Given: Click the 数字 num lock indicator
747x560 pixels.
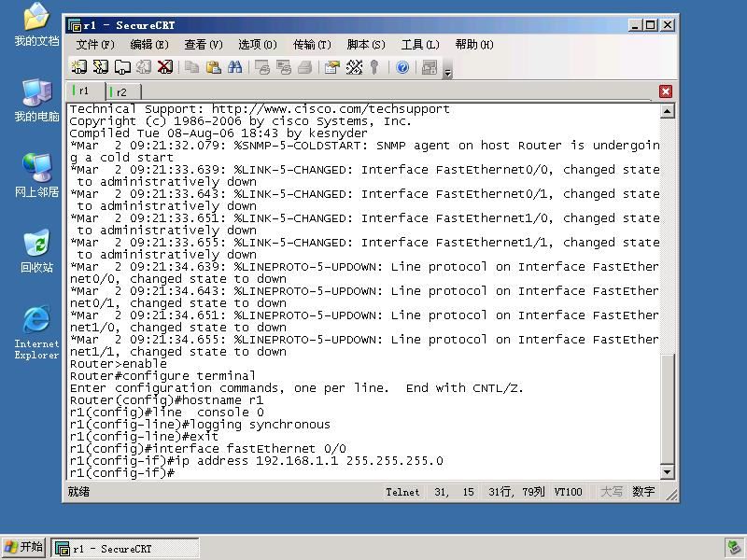Looking at the screenshot, I should 643,492.
